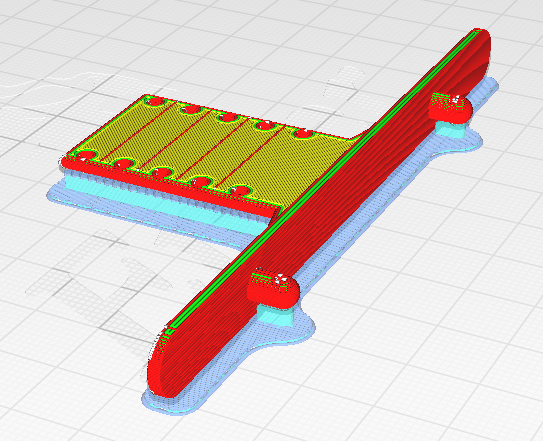Click the cyan support beneath the plate's front edge
The image size is (543, 441).
click(166, 200)
